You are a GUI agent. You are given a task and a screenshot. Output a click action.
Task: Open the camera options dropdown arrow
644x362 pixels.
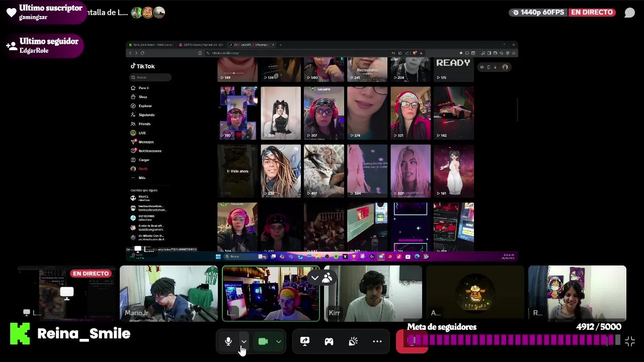coord(278,342)
